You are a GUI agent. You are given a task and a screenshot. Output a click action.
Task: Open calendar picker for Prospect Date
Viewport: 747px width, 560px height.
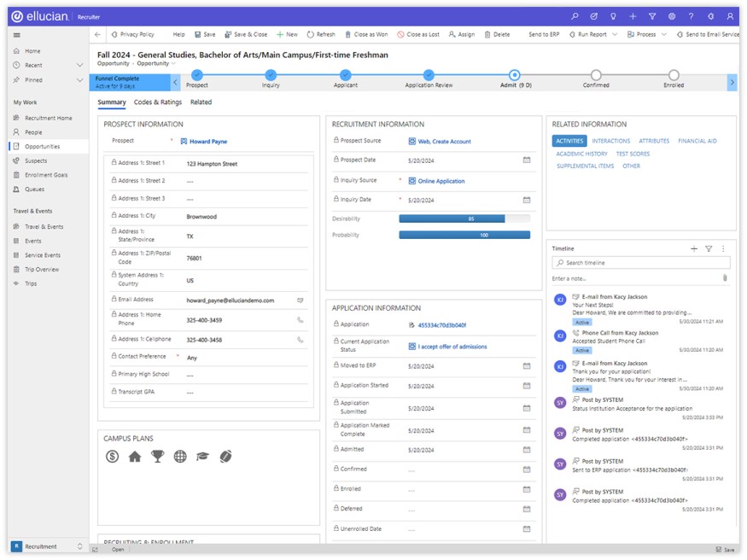pos(527,160)
